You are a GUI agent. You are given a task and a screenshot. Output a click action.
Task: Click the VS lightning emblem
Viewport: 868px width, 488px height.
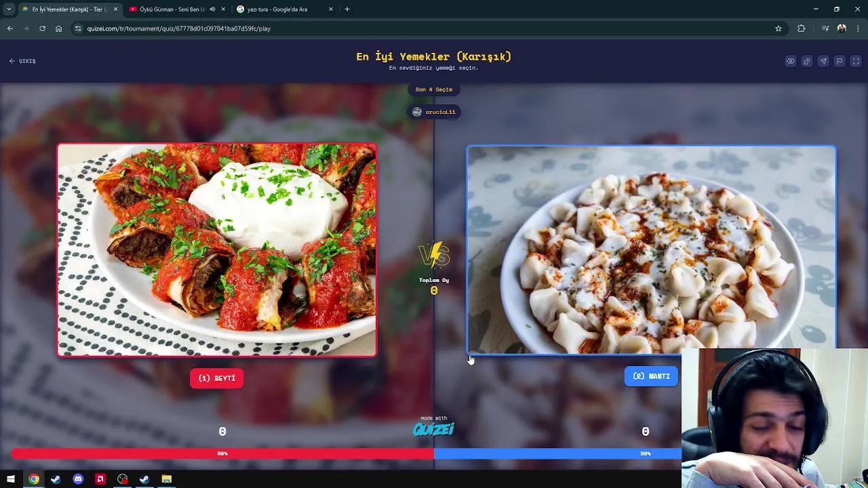[434, 256]
